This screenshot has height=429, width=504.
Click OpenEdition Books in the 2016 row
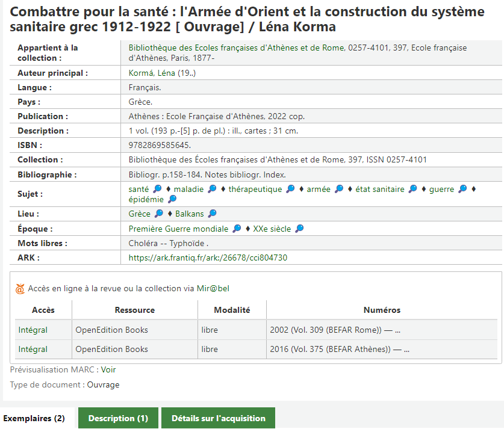(111, 349)
